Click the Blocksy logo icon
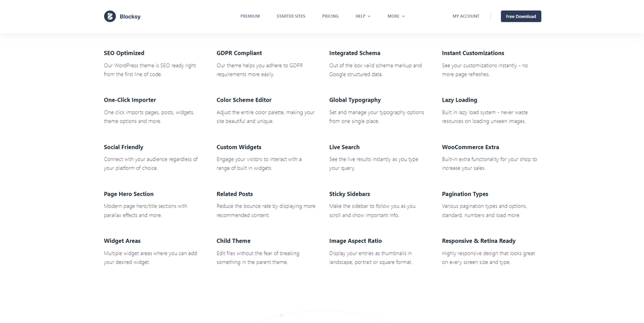644x323 pixels. click(109, 17)
